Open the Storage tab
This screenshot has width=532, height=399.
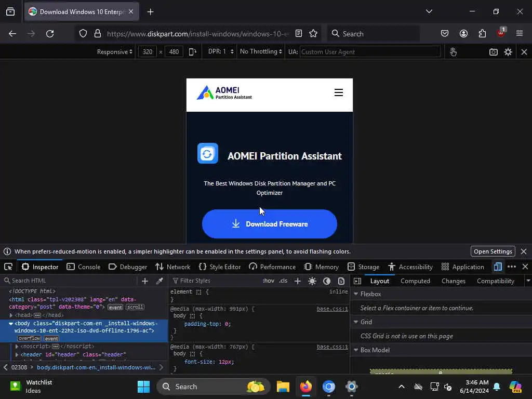tap(363, 267)
